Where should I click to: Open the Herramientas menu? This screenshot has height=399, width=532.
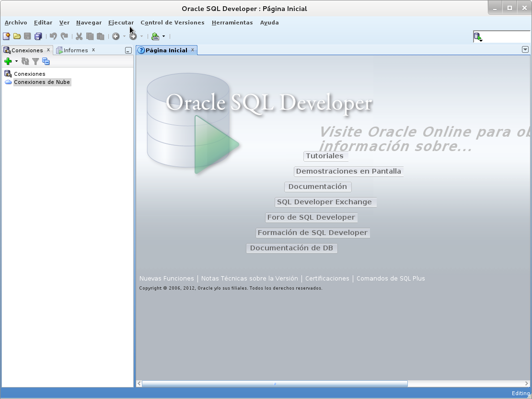tap(232, 23)
